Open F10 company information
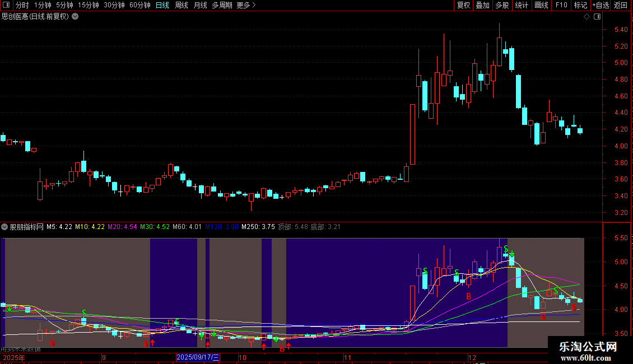Viewport: 633px width, 364px height. [561, 5]
